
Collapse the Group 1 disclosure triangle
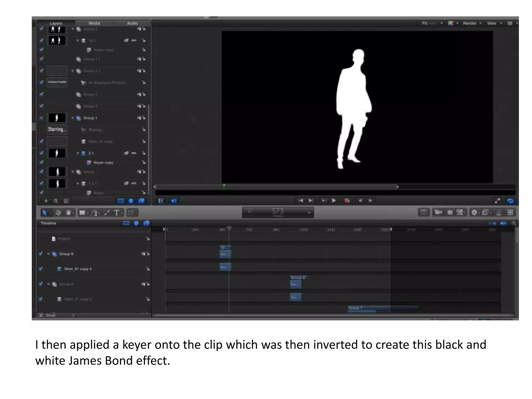pos(73,118)
